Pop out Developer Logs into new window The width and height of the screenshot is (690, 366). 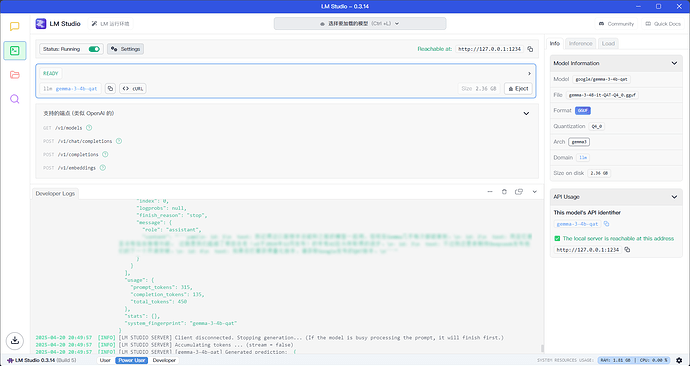pyautogui.click(x=519, y=192)
